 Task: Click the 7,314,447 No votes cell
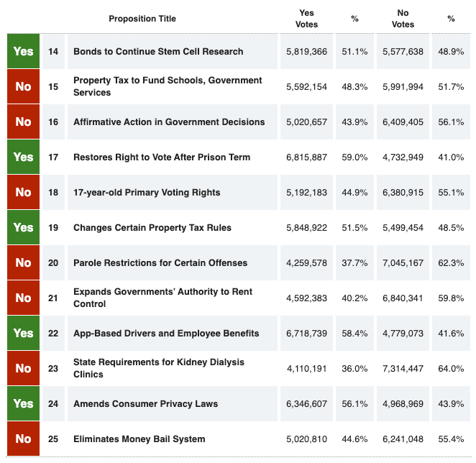click(x=403, y=369)
